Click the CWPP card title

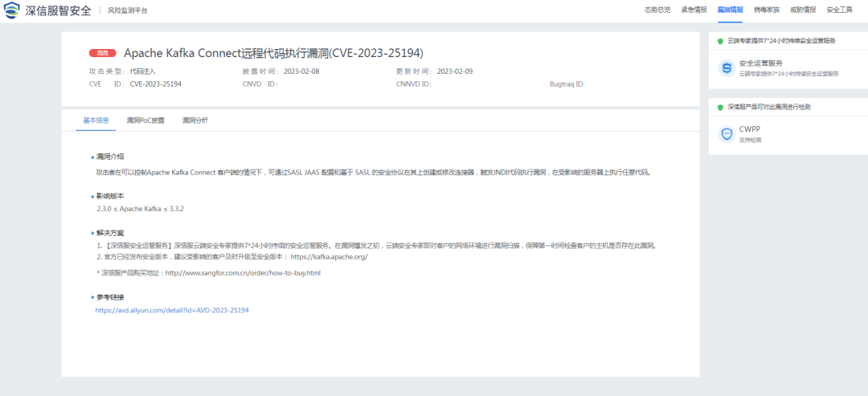point(750,129)
